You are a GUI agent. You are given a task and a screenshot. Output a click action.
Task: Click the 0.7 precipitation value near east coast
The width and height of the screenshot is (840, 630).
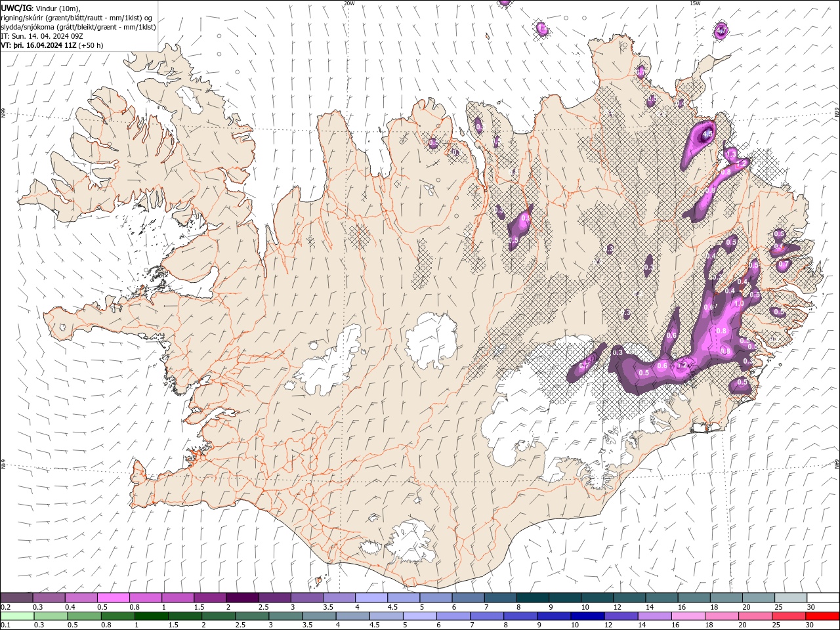pyautogui.click(x=783, y=264)
